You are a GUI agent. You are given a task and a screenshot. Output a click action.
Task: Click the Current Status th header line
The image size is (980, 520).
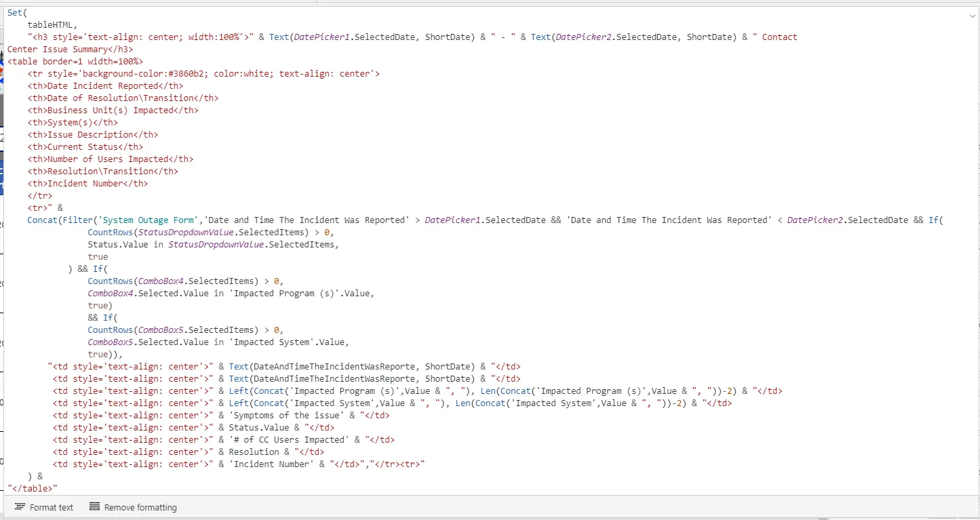pos(85,146)
